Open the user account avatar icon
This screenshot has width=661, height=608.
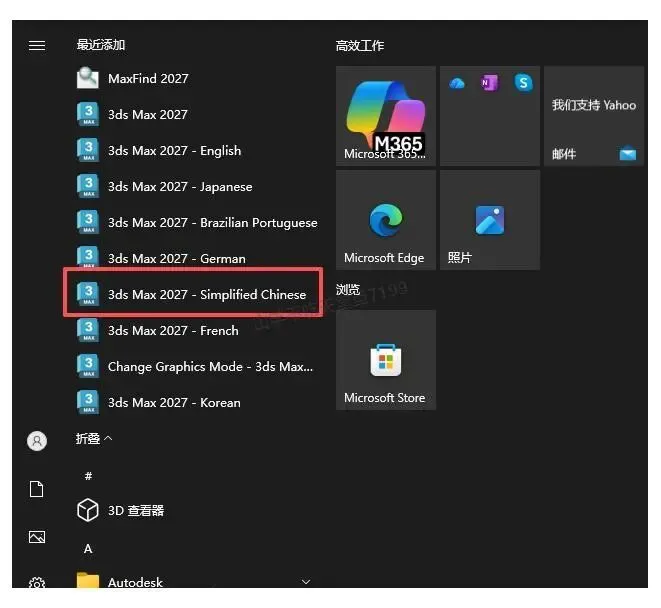tap(37, 441)
